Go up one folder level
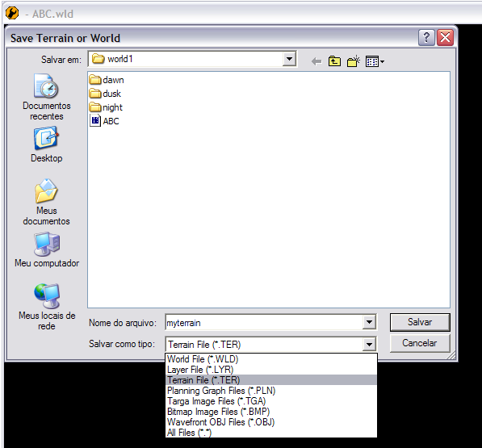 tap(334, 61)
